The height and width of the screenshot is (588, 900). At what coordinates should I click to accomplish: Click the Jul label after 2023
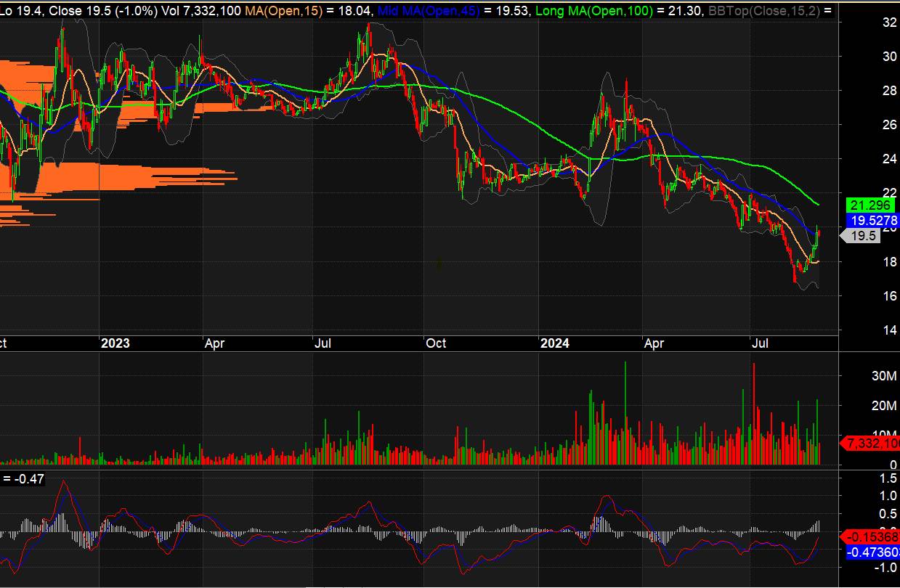point(323,343)
